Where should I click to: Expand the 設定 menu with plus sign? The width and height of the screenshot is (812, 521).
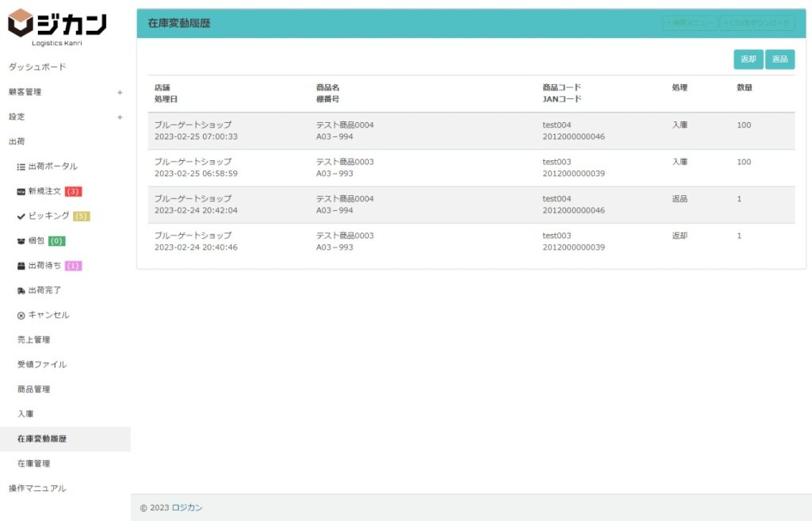(x=120, y=117)
